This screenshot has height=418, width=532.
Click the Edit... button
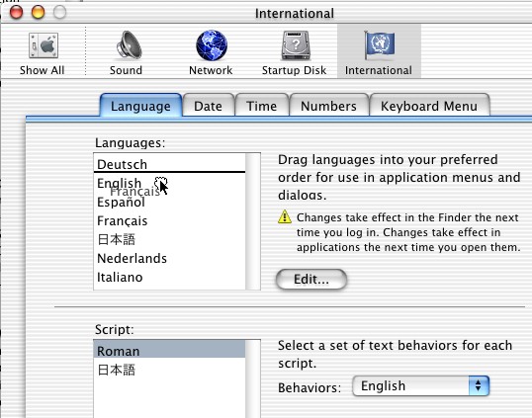311,280
